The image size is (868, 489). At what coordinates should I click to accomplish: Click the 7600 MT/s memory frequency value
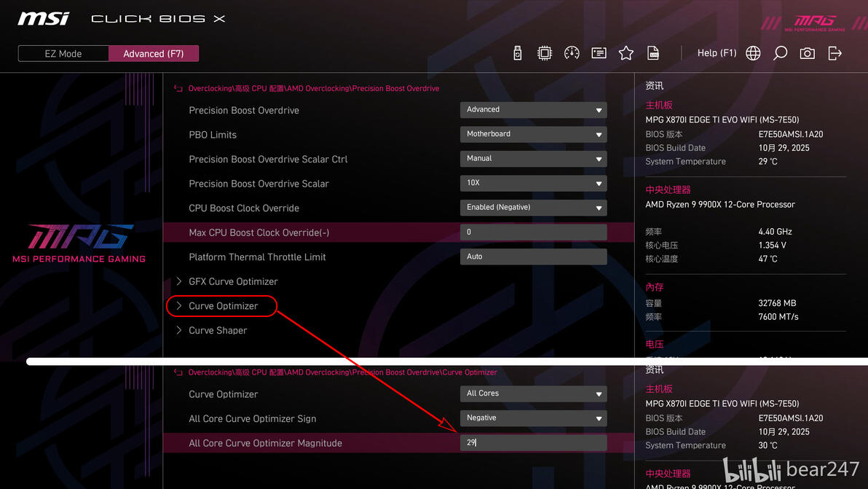(778, 317)
